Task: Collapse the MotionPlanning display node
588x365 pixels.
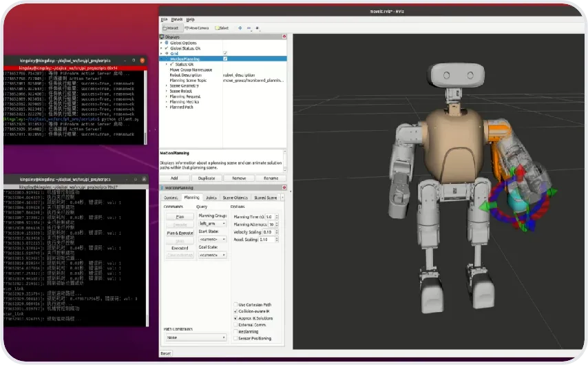Action: click(162, 59)
